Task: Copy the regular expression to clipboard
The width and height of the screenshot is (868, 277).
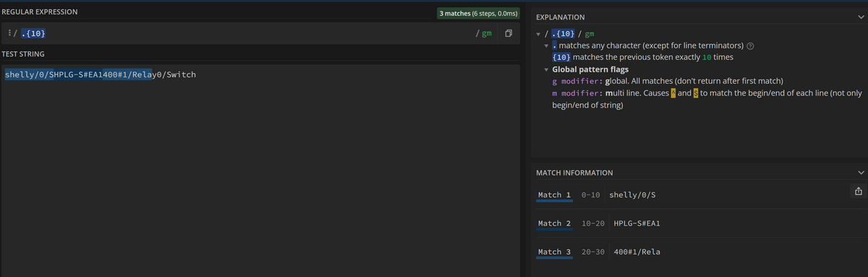Action: [x=509, y=34]
